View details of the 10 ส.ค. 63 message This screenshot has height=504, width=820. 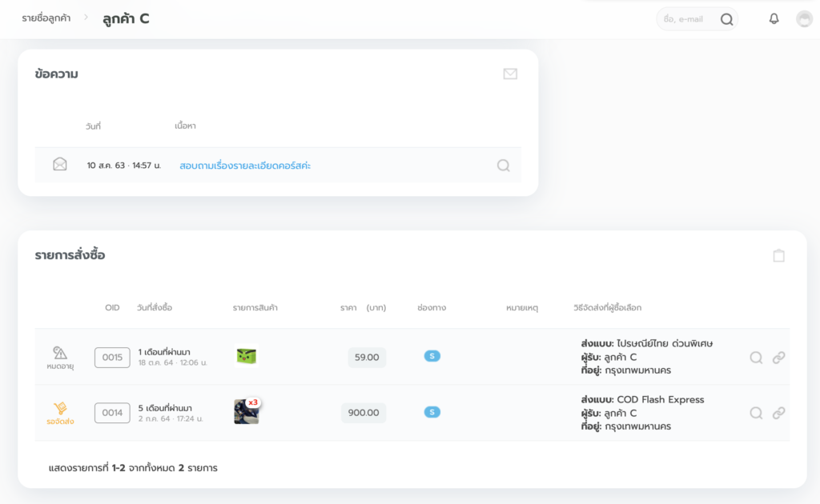pos(503,166)
